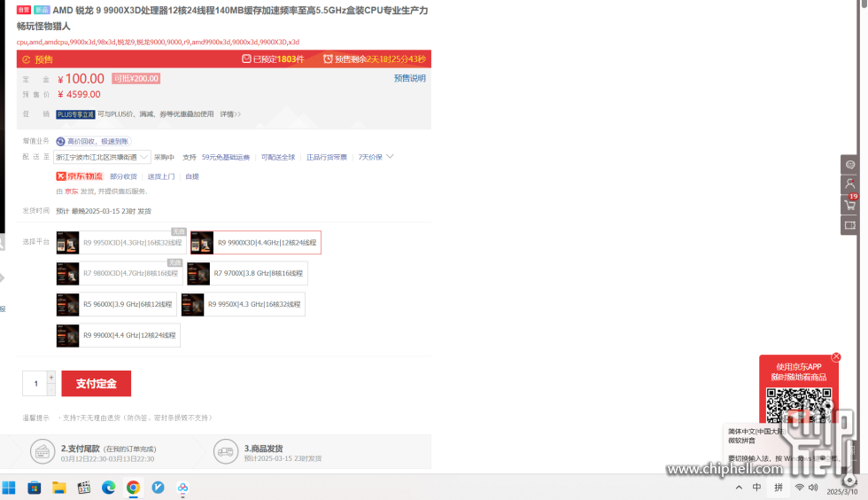
Task: Select R9 9950X3D 4.3GHz 16核32线程 option
Action: pyautogui.click(x=120, y=243)
